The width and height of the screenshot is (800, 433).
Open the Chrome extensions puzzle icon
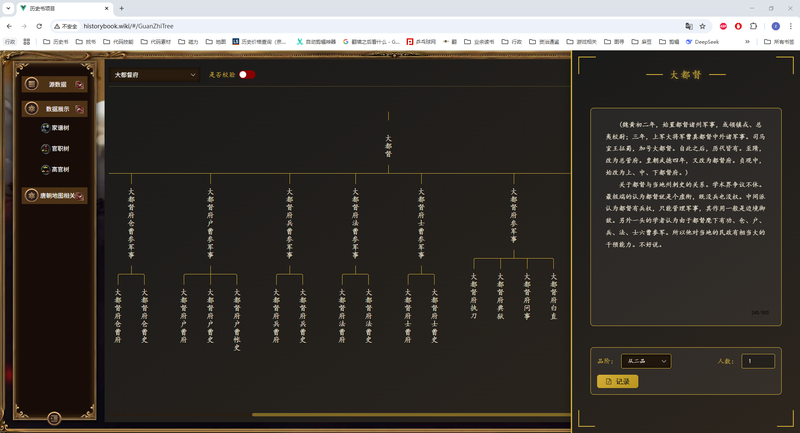point(753,26)
